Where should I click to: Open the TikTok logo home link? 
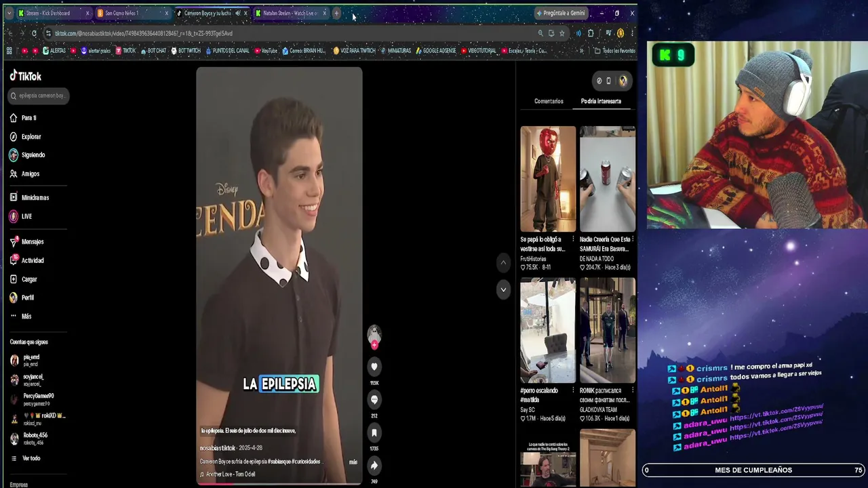pos(26,77)
